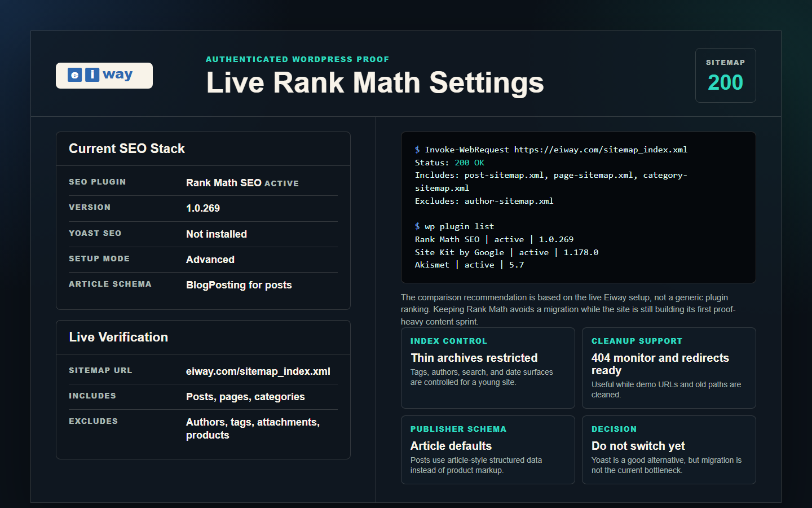Click the 'SEO PLUGIN' row label
Screen dimensions: 812x508
tap(98, 182)
